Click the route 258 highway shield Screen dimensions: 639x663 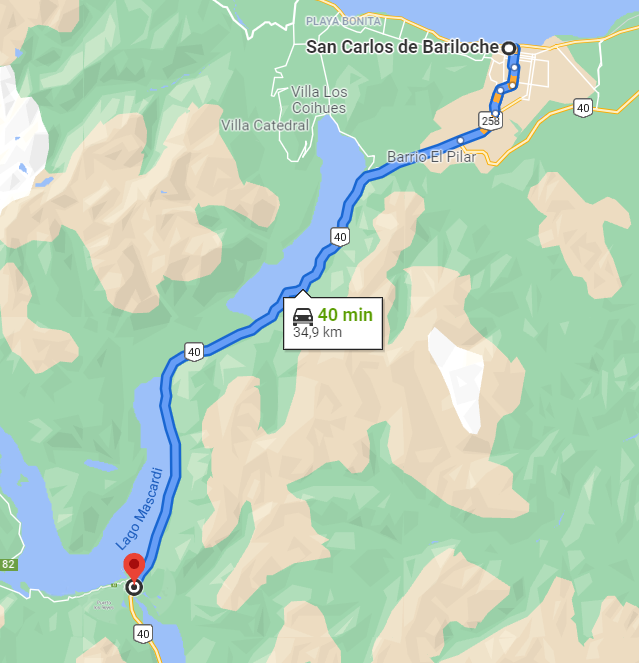(x=491, y=121)
